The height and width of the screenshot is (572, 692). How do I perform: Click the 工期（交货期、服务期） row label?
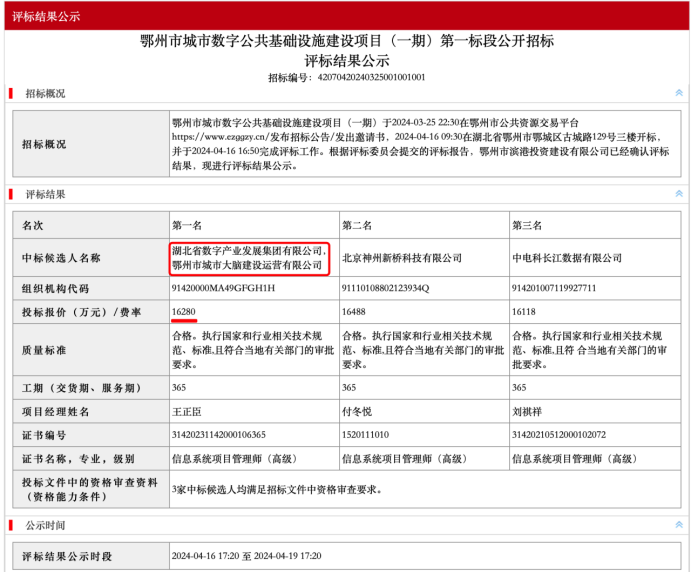(82, 388)
